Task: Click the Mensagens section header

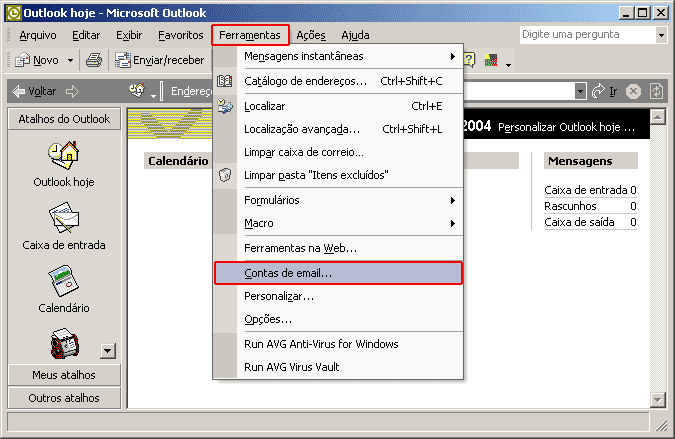Action: [x=591, y=161]
